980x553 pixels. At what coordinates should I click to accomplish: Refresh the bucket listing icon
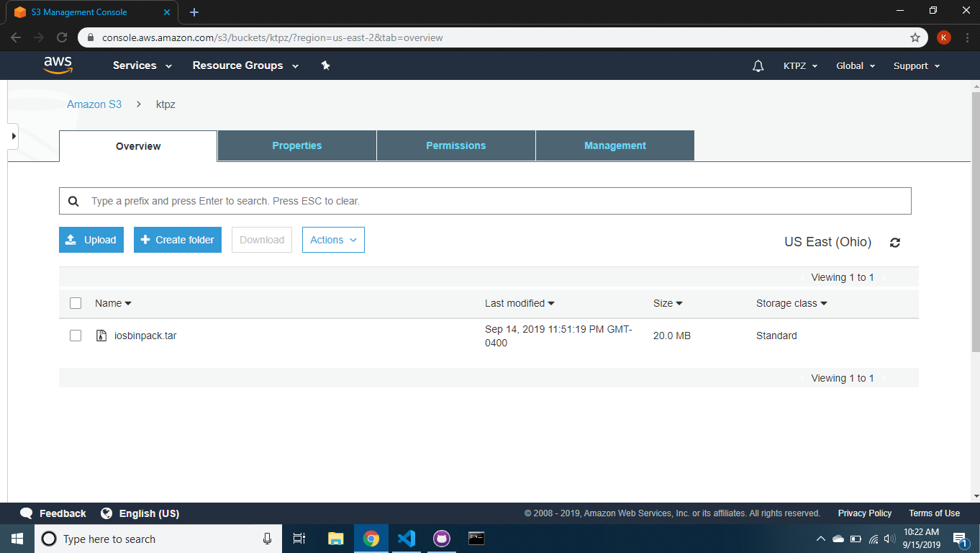point(895,243)
